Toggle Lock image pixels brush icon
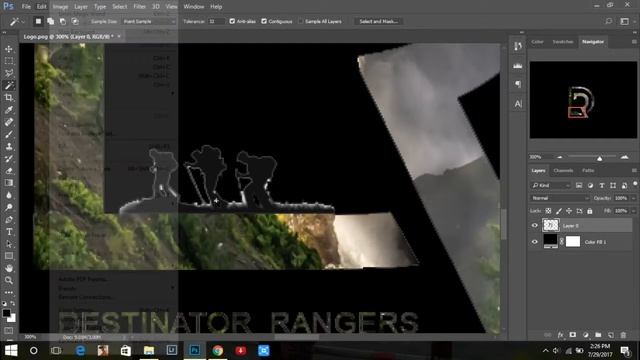The image size is (640, 360). tap(558, 211)
